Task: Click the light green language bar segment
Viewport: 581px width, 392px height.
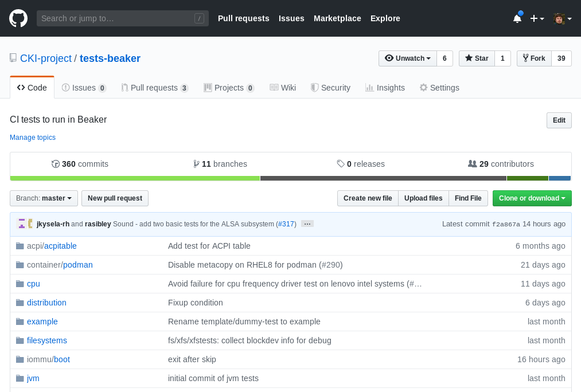Action: click(135, 178)
